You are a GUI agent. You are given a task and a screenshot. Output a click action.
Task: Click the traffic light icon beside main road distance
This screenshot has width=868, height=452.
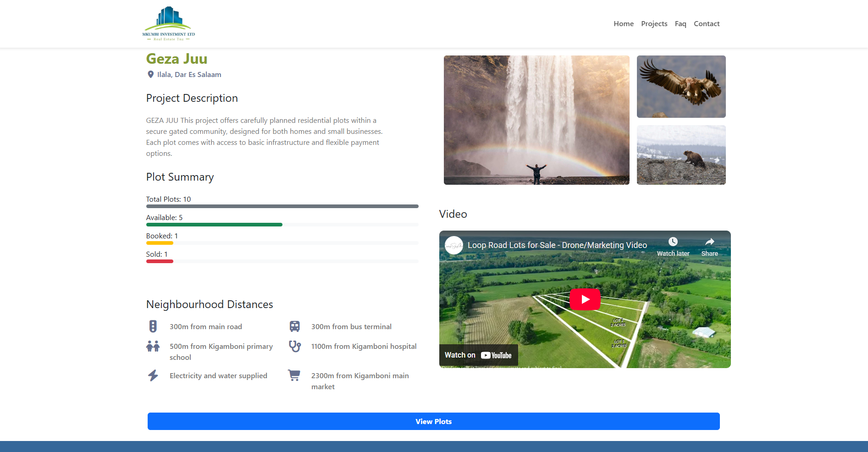coord(153,326)
